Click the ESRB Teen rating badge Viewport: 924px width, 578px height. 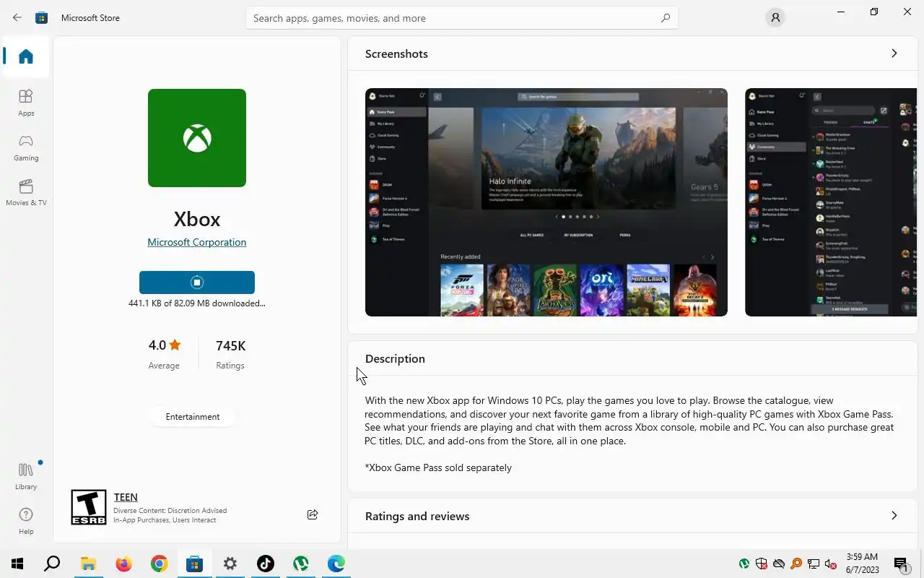point(89,507)
